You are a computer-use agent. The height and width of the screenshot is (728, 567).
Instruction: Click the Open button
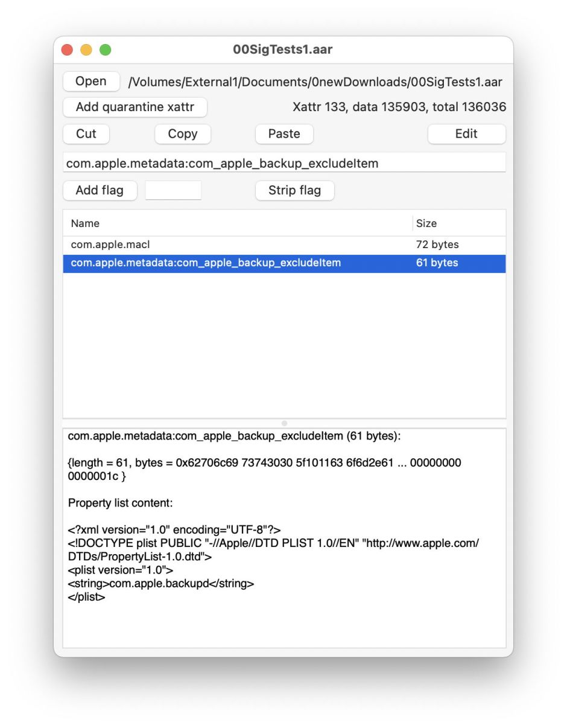90,81
